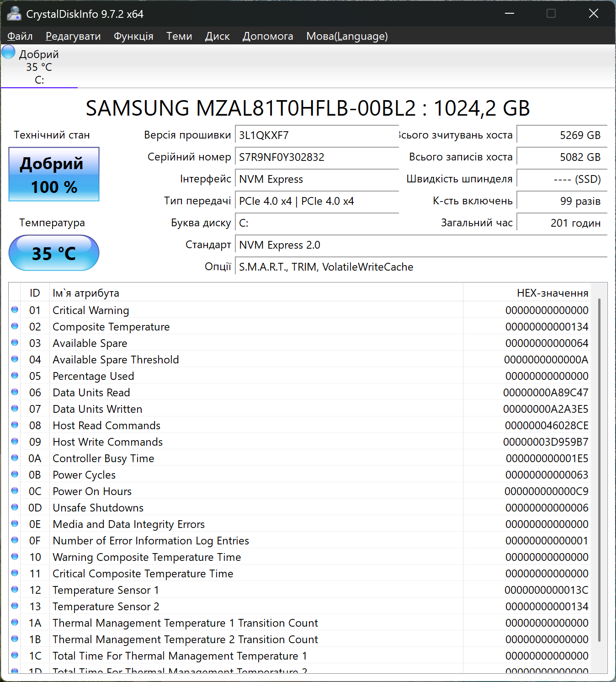The image size is (616, 682).
Task: Click hex value 00000000A2A3E5
Action: [x=546, y=409]
